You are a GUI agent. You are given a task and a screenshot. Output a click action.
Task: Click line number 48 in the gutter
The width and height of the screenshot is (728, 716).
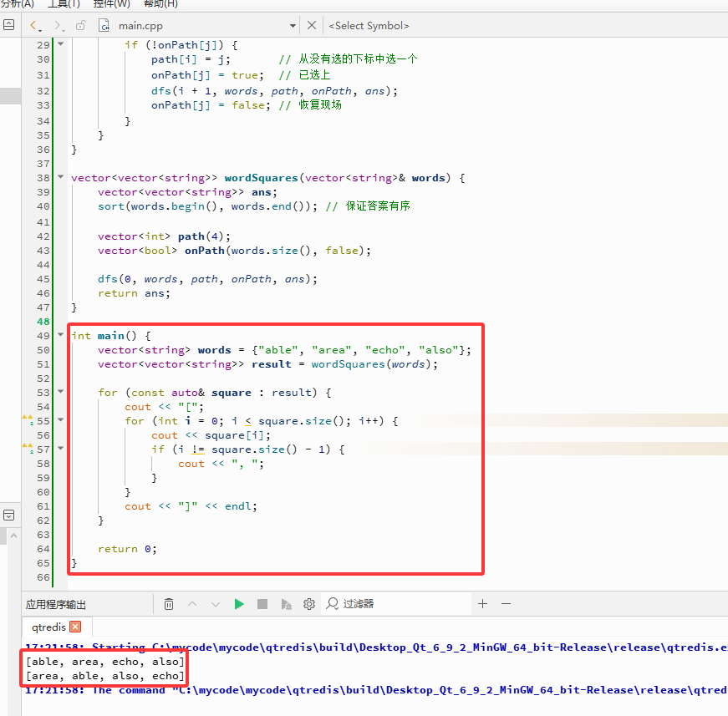pyautogui.click(x=43, y=321)
